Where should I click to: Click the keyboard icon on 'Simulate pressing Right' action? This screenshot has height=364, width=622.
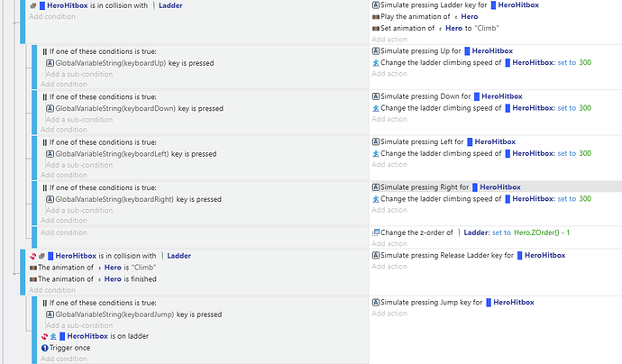[x=375, y=187]
